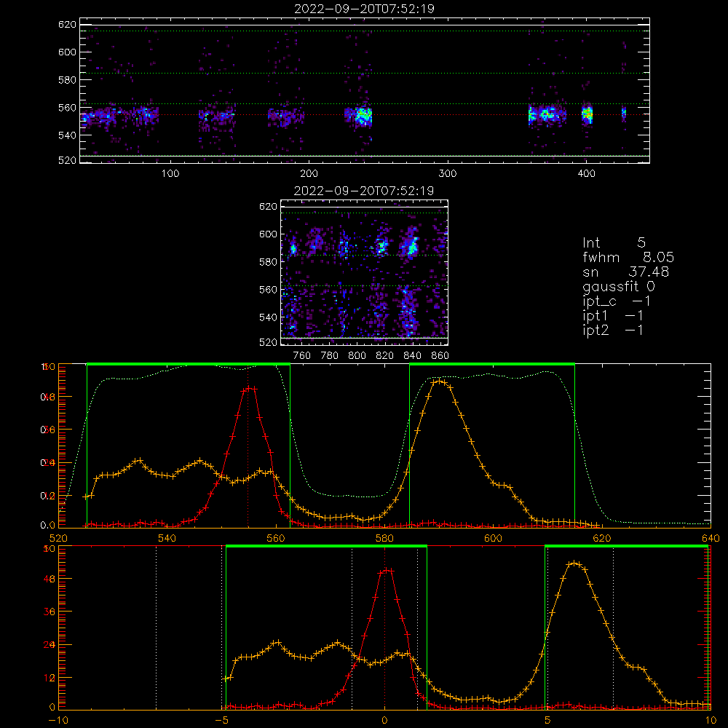Viewport: 728px width, 728px height.
Task: Click y-axis label 580 on middle image
Action: 269,262
